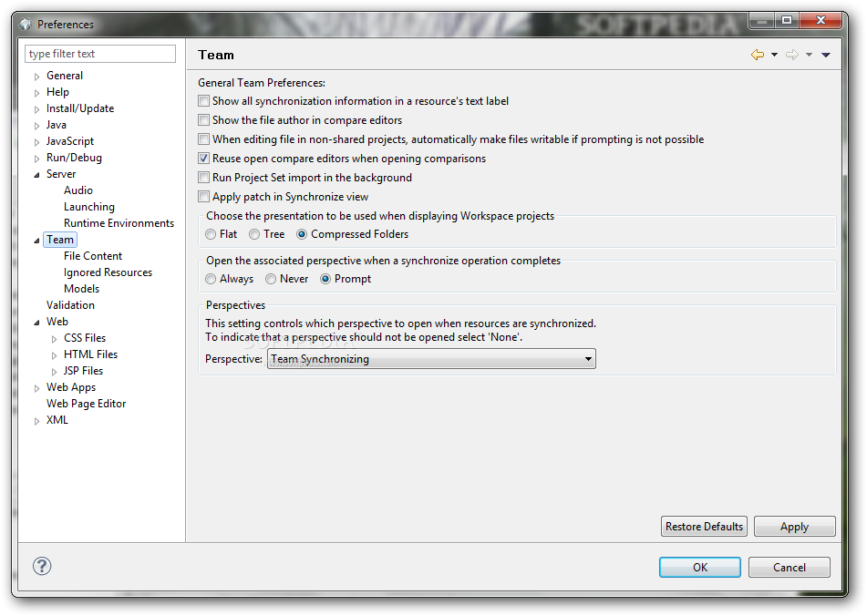Click the help question mark icon
867x616 pixels.
42,566
